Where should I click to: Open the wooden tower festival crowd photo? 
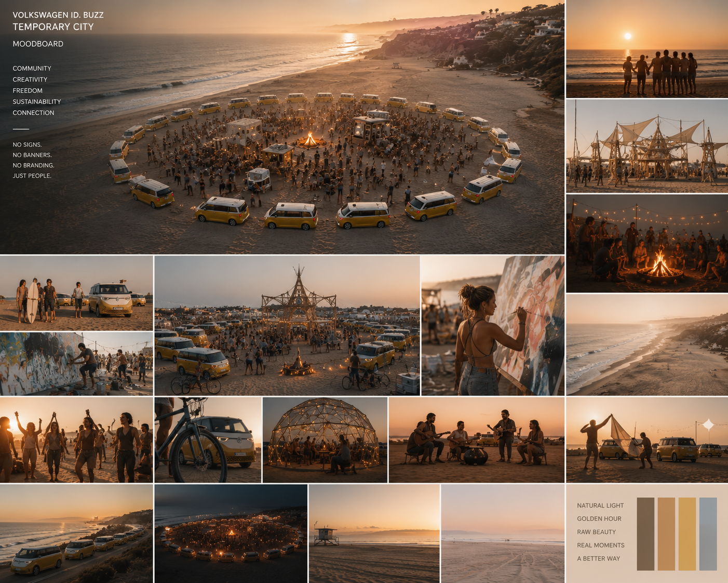point(287,325)
